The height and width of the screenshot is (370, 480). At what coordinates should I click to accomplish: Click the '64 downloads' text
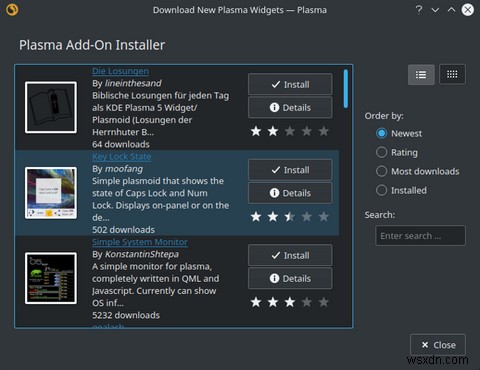point(121,144)
